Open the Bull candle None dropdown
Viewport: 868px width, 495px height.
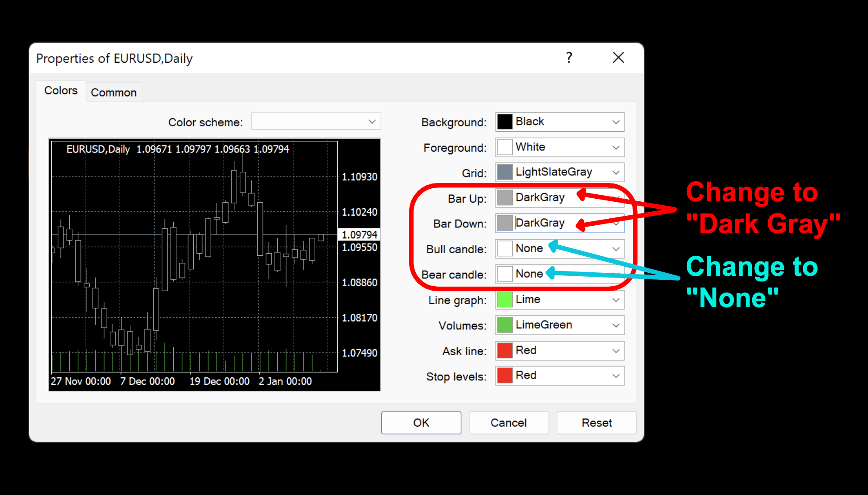tap(616, 249)
